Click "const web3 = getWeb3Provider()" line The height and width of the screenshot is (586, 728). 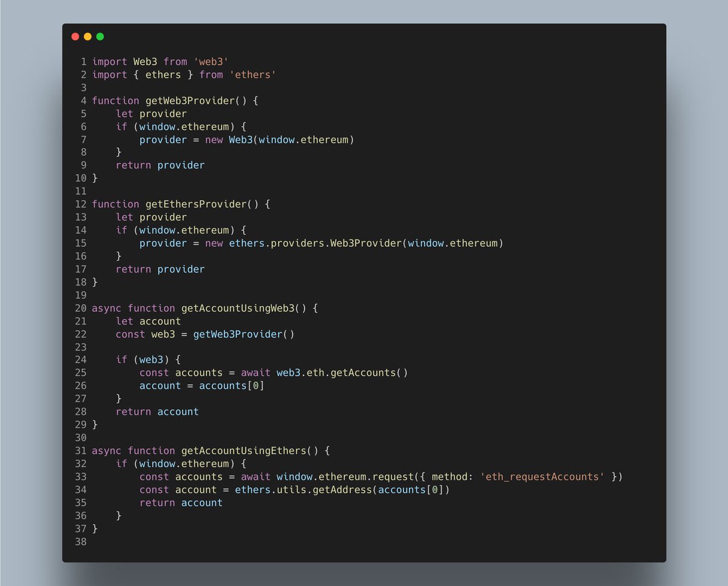pyautogui.click(x=205, y=334)
